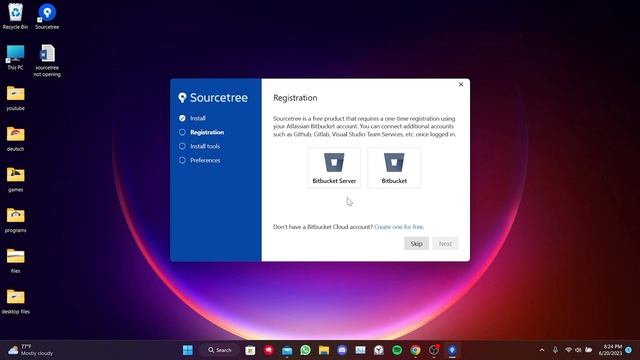Viewport: 640px width, 360px height.
Task: Click the taskbar Search box
Action: pyautogui.click(x=220, y=350)
